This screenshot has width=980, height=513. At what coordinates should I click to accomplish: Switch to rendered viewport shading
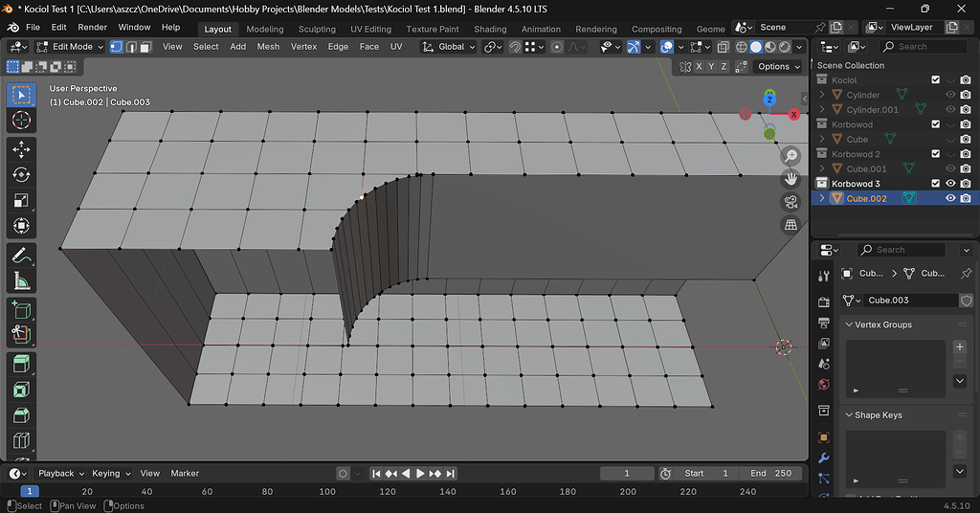(785, 47)
